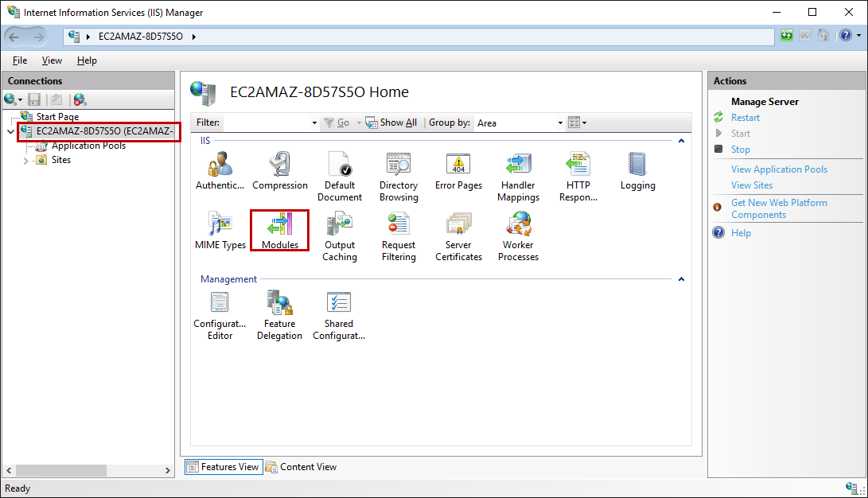Open the Configuration Editor
This screenshot has height=498, width=868.
click(x=220, y=315)
